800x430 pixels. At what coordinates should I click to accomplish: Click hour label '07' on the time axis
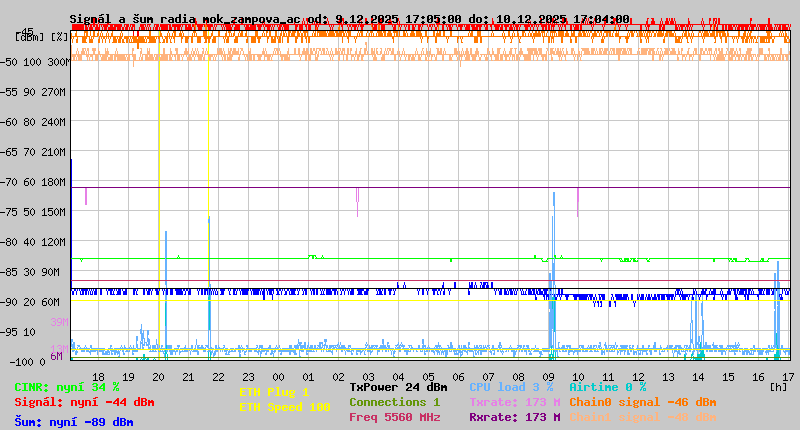point(488,377)
